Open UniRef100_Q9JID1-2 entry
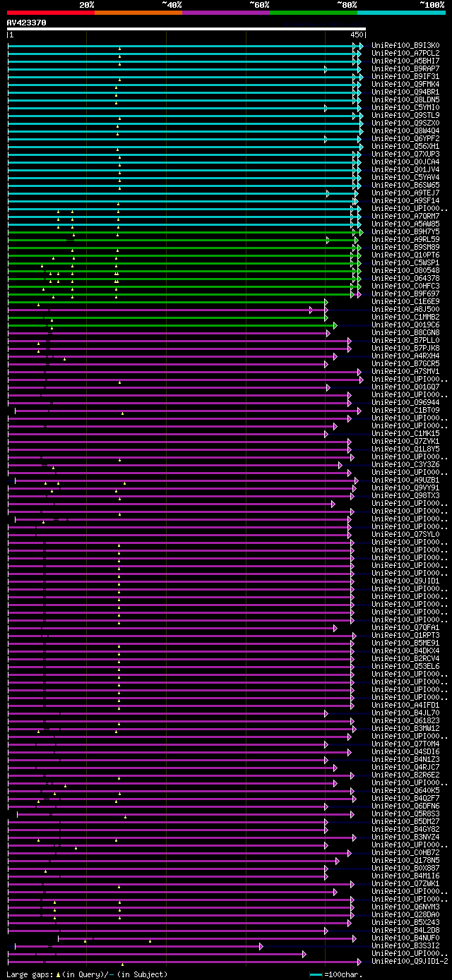Screen dimensions: 452x980 coord(410,962)
